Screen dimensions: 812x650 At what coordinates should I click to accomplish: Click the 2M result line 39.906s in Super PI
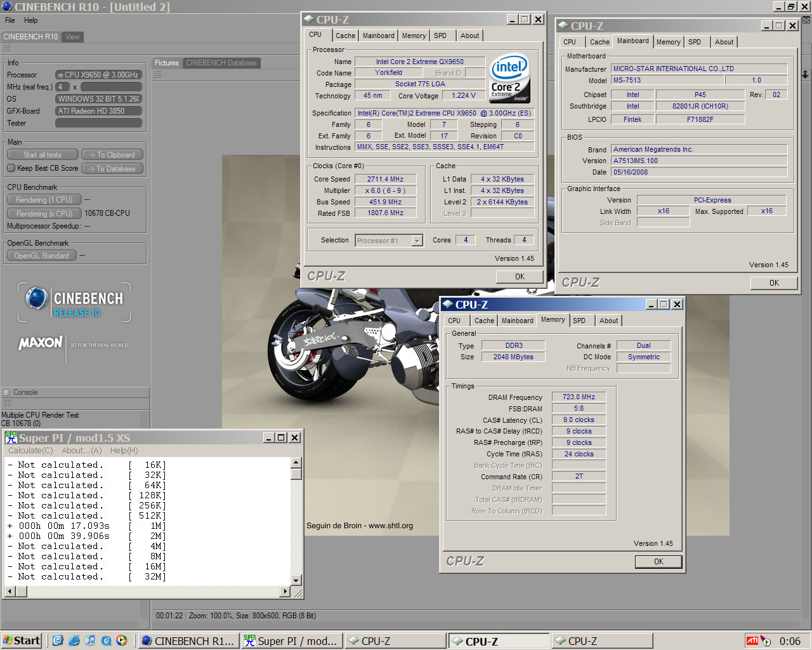pos(87,536)
